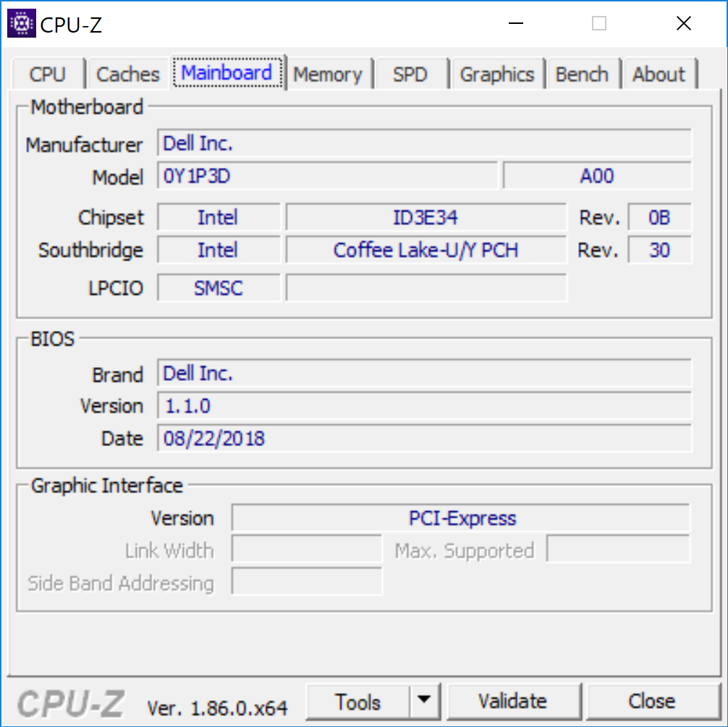
Task: Click the Chipset ID3E34 value
Action: click(426, 217)
